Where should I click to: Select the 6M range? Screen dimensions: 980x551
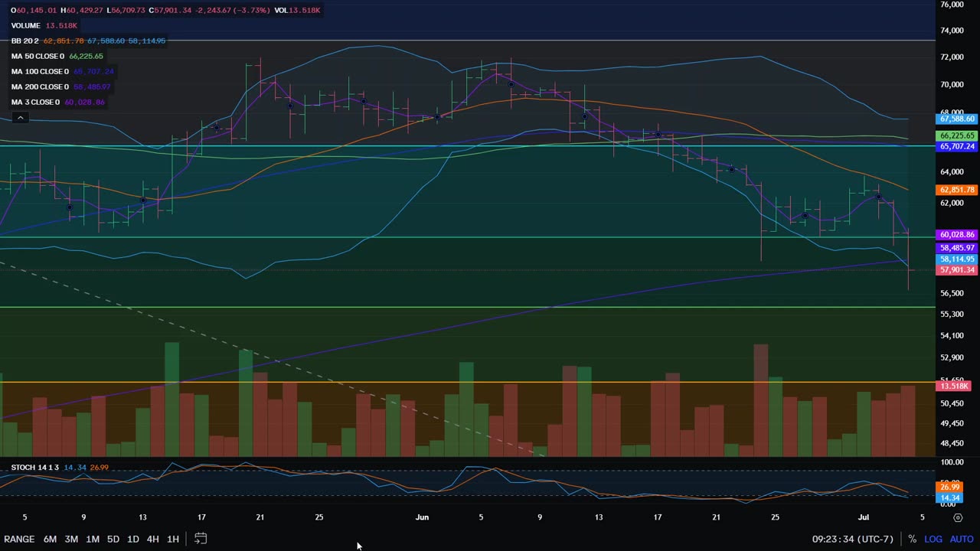click(50, 539)
